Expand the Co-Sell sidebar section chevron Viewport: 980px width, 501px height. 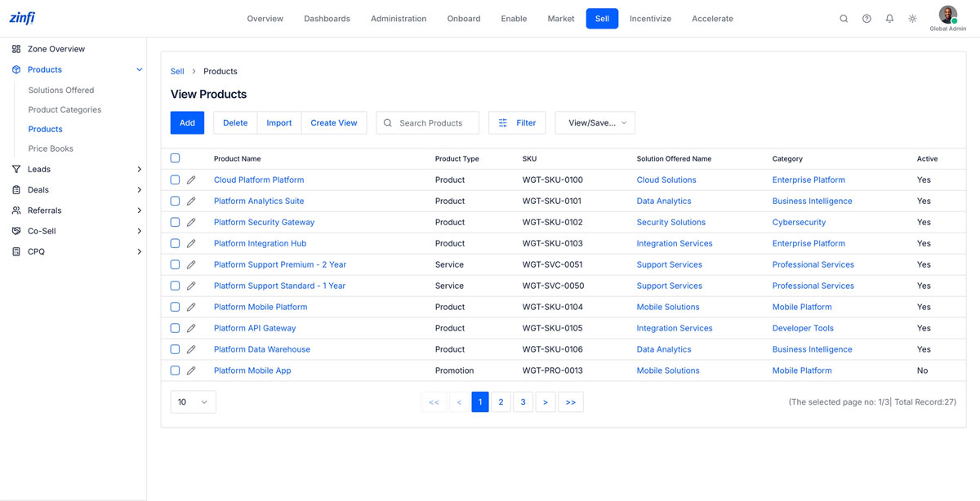[139, 231]
